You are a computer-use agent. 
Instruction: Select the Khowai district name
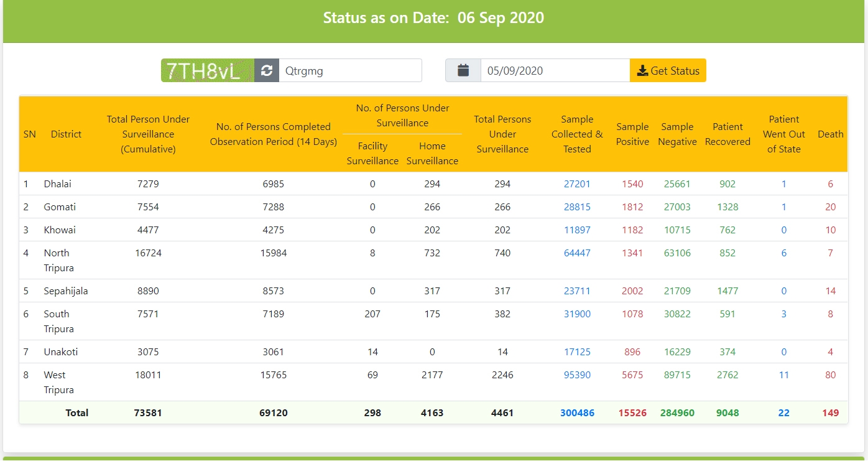tap(60, 230)
